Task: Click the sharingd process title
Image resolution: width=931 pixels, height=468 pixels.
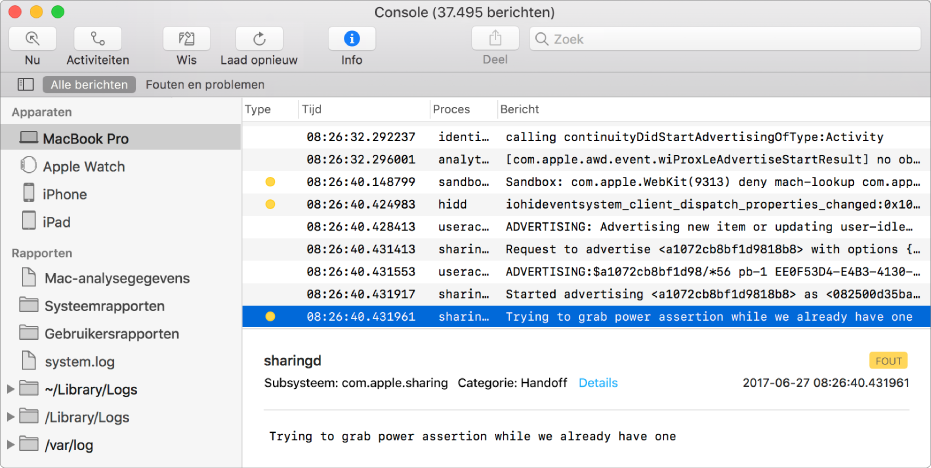Action: (293, 361)
